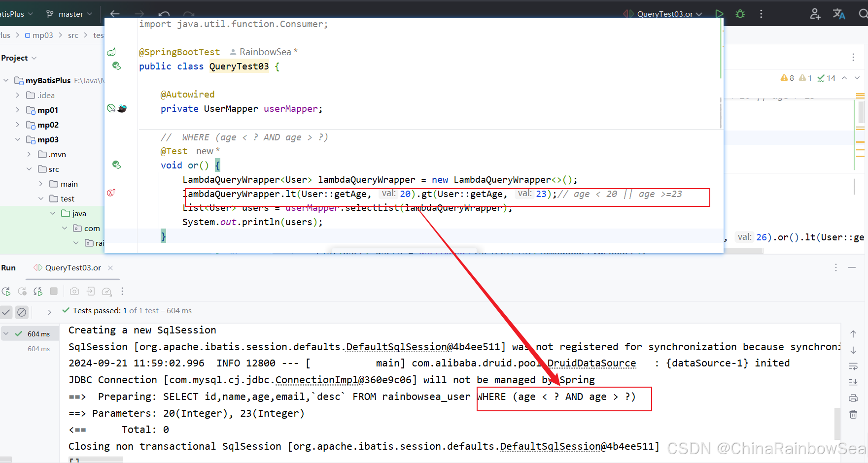Navigate back with the left arrow
The image size is (868, 463).
coord(115,14)
